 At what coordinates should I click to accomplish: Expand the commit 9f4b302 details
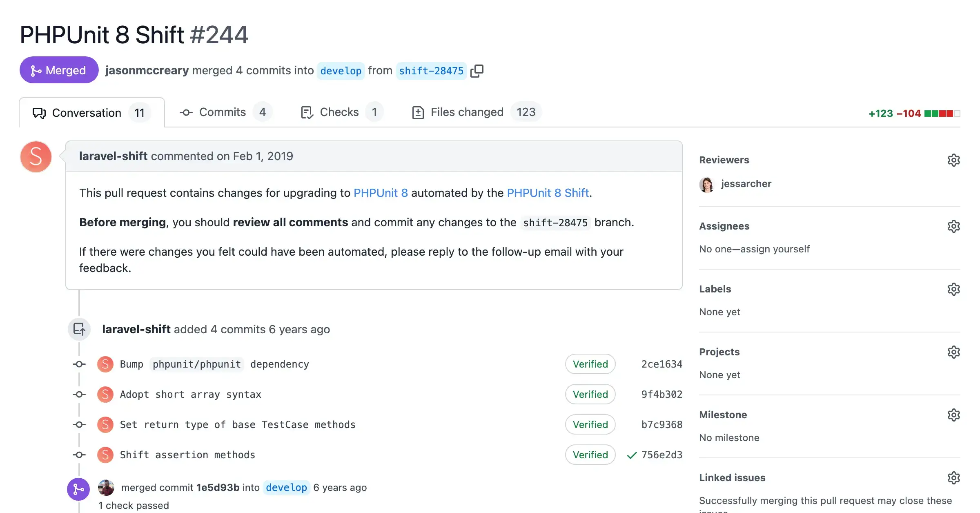pyautogui.click(x=661, y=394)
